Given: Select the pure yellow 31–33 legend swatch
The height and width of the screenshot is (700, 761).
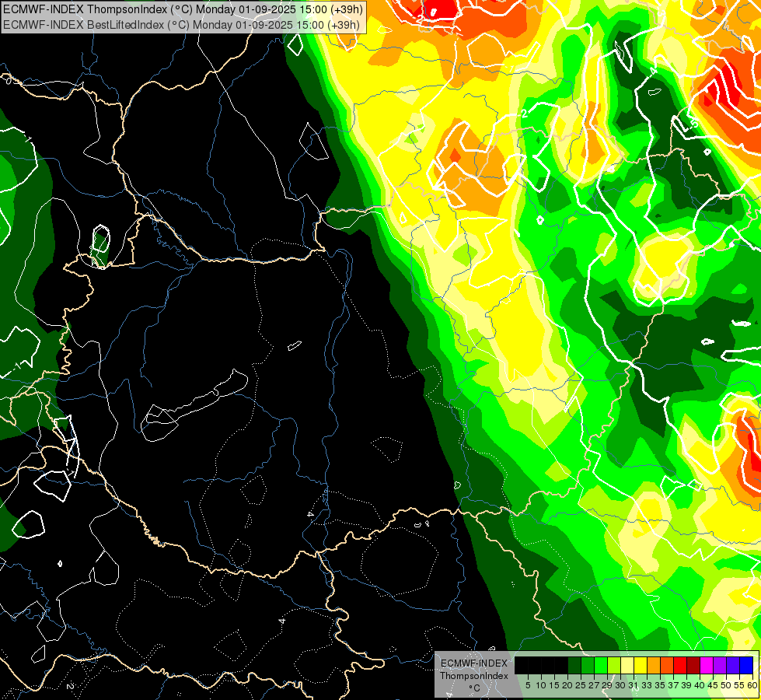Looking at the screenshot, I should point(641,666).
